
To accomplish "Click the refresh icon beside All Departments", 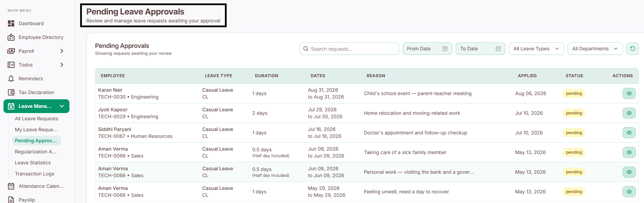I will point(633,49).
